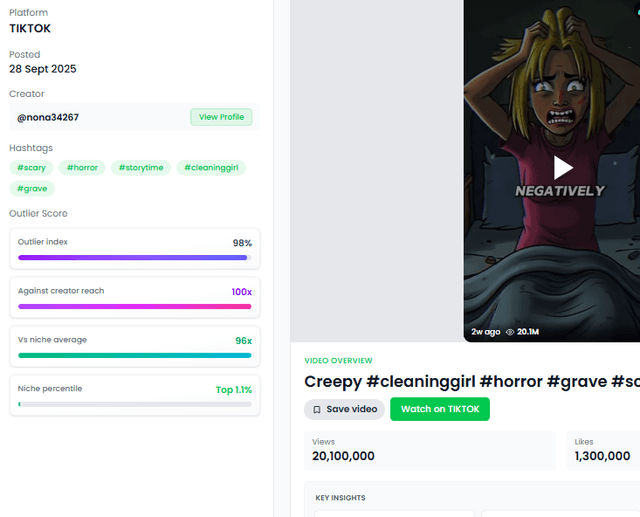640x517 pixels.
Task: Click the Outlier index progress bar
Action: tap(134, 258)
